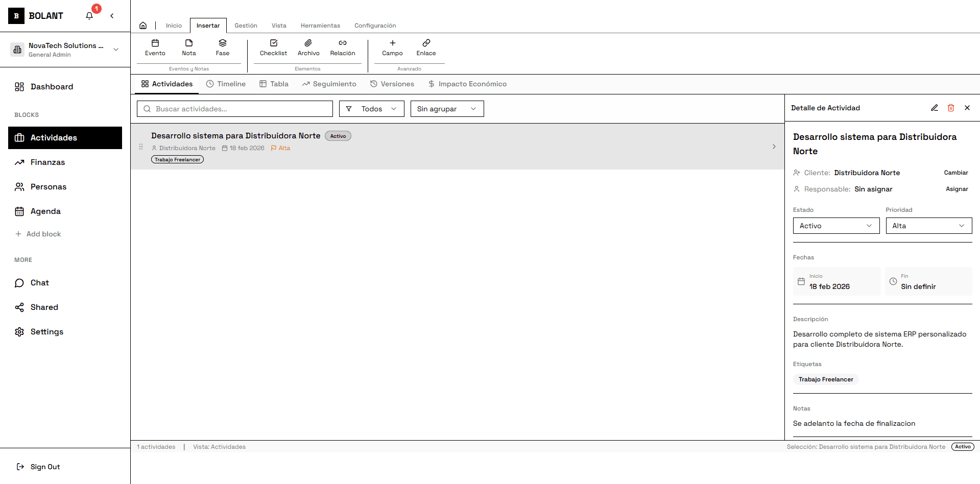
Task: Open the Estado dropdown showing Activo
Action: (x=835, y=226)
